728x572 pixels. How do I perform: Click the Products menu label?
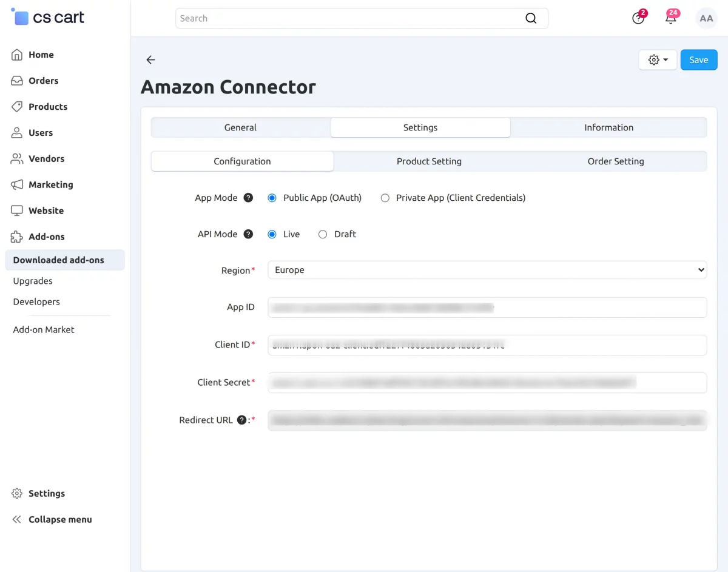(48, 107)
